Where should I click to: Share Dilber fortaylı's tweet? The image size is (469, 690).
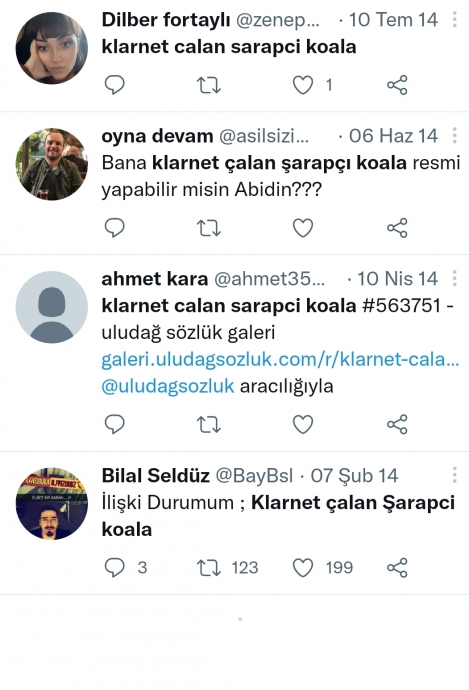pyautogui.click(x=397, y=85)
